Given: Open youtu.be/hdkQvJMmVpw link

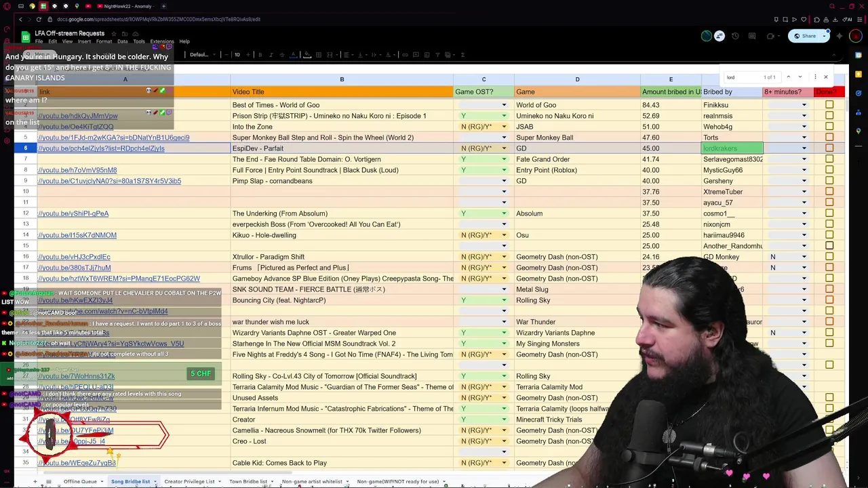Looking at the screenshot, I should coord(78,116).
